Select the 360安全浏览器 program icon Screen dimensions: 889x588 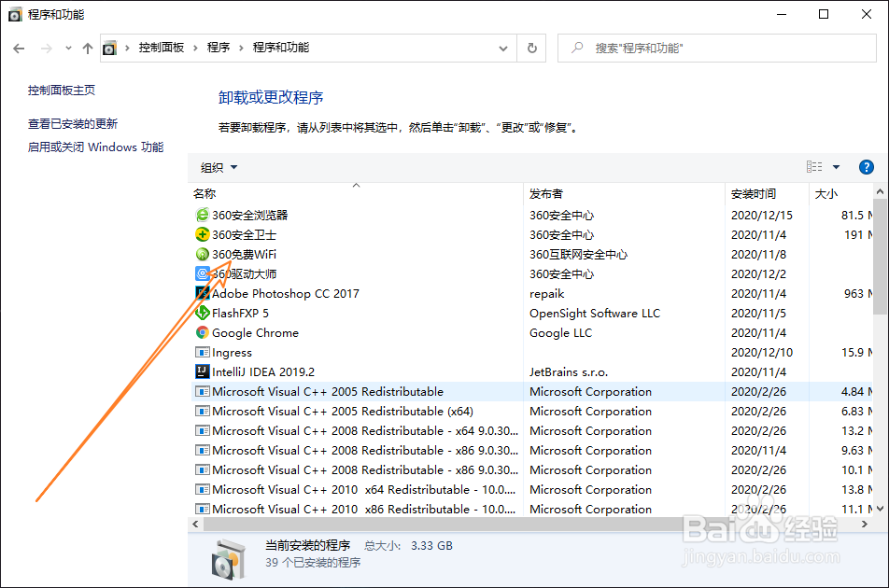(203, 215)
